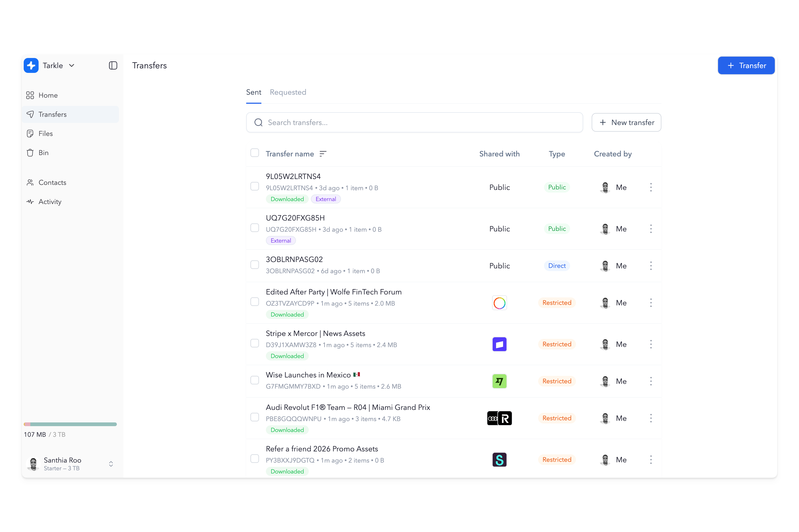
Task: Collapse sidebar using the panel toggle icon
Action: point(113,65)
